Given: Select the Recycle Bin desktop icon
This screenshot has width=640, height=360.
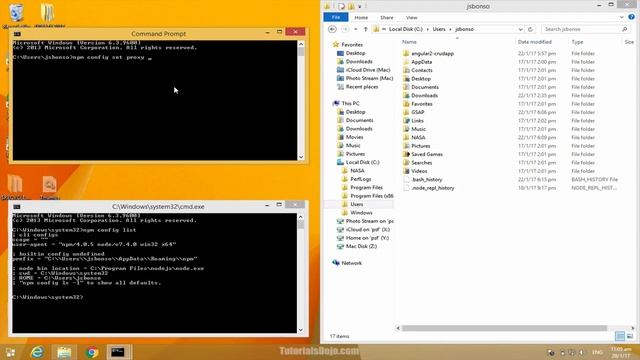Looking at the screenshot, I should (x=16, y=14).
